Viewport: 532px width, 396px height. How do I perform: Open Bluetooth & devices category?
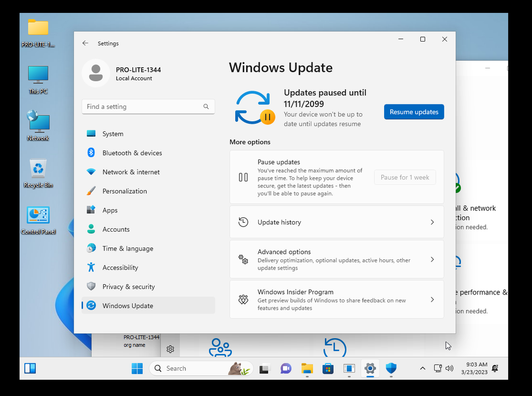click(x=148, y=153)
